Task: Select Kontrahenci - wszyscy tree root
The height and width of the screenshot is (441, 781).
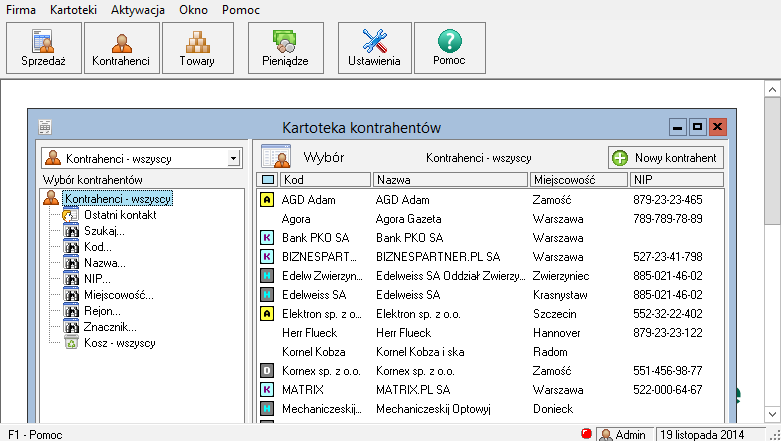Action: [x=118, y=199]
